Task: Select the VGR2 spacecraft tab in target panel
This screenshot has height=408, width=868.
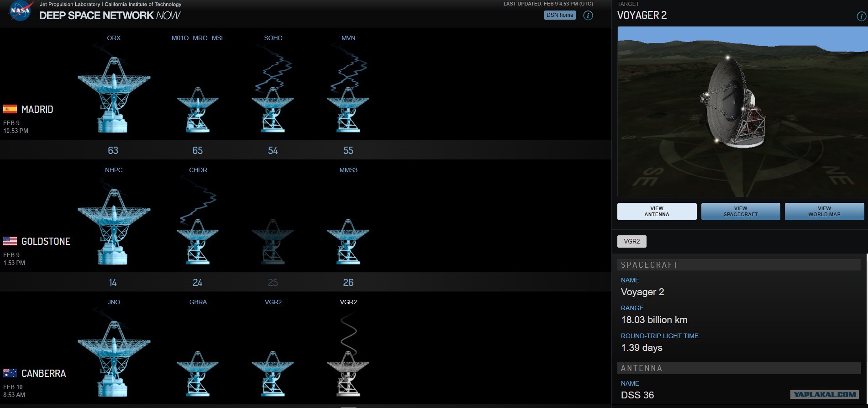Action: pos(632,241)
